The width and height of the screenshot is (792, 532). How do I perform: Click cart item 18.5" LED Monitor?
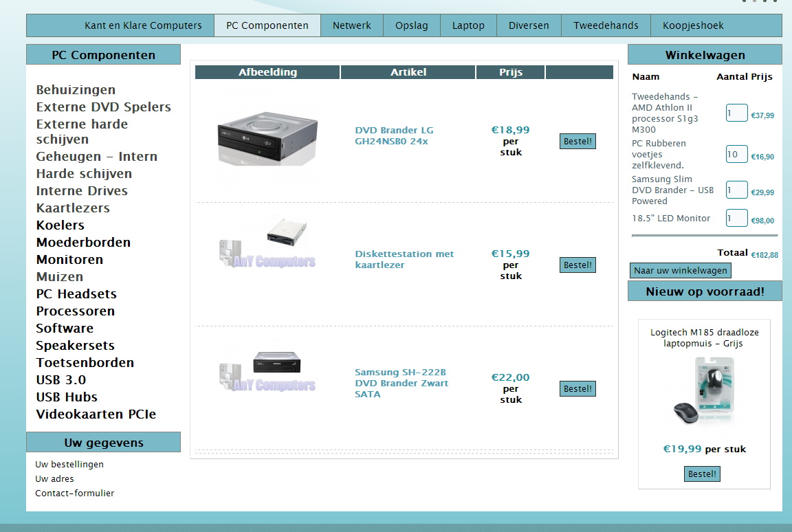[x=671, y=218]
